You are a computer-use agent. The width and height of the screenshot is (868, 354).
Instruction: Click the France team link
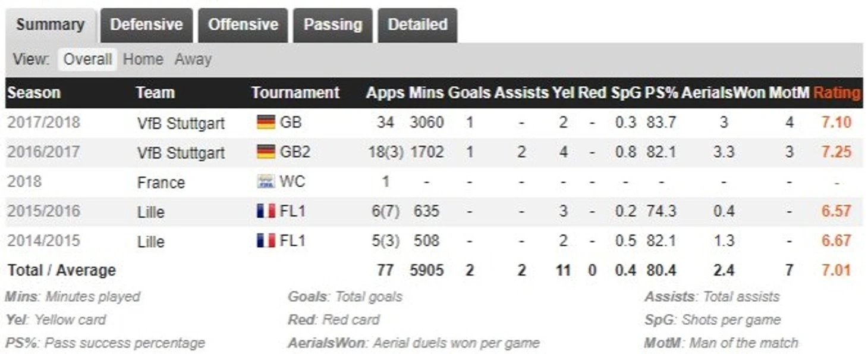161,182
